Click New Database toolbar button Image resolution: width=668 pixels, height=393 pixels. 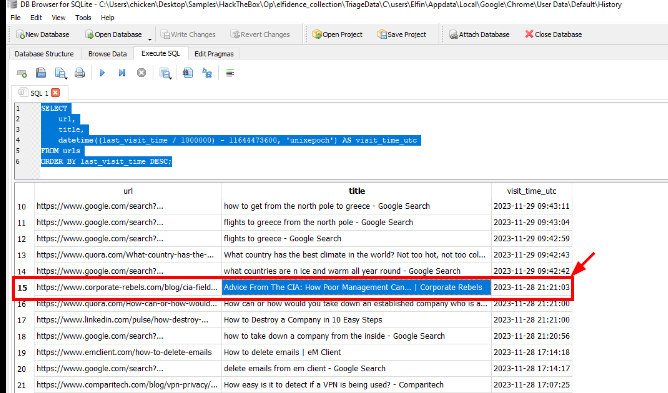(42, 35)
